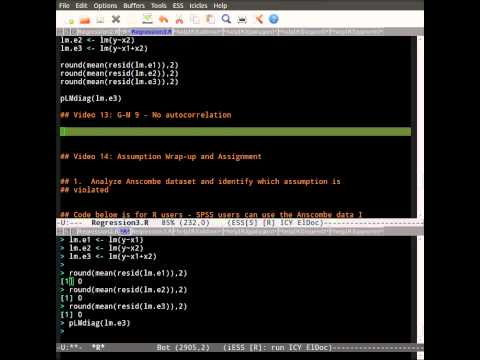This screenshot has width=480, height=360.
Task: Click the 'Video 13: G-M 9 - No autocorrelation' comment
Action: point(146,115)
